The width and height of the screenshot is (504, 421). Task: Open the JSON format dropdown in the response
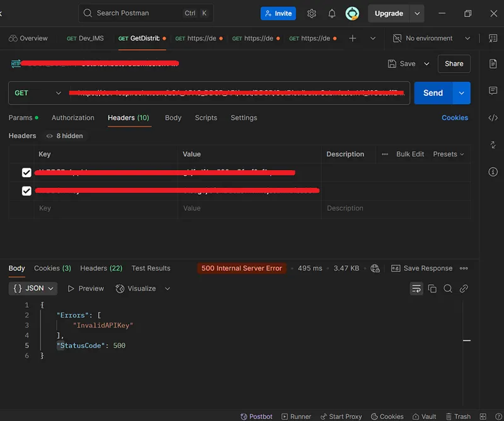pos(33,288)
